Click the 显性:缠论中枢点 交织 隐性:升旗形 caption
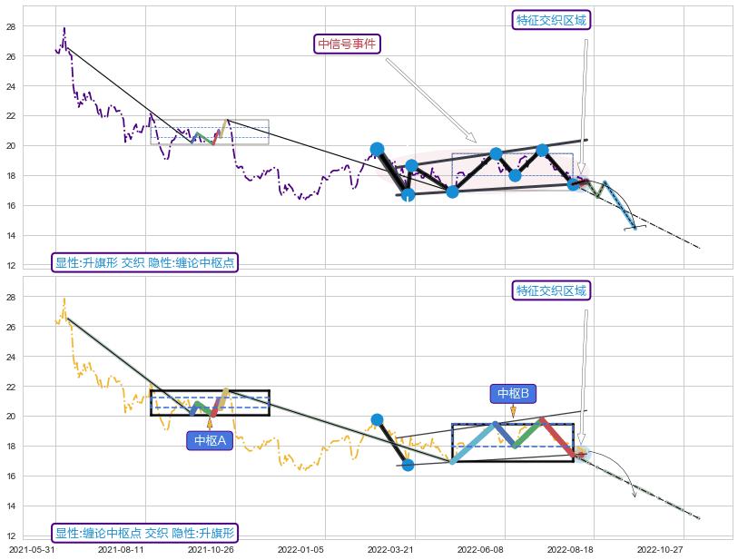The image size is (738, 560). pyautogui.click(x=145, y=533)
